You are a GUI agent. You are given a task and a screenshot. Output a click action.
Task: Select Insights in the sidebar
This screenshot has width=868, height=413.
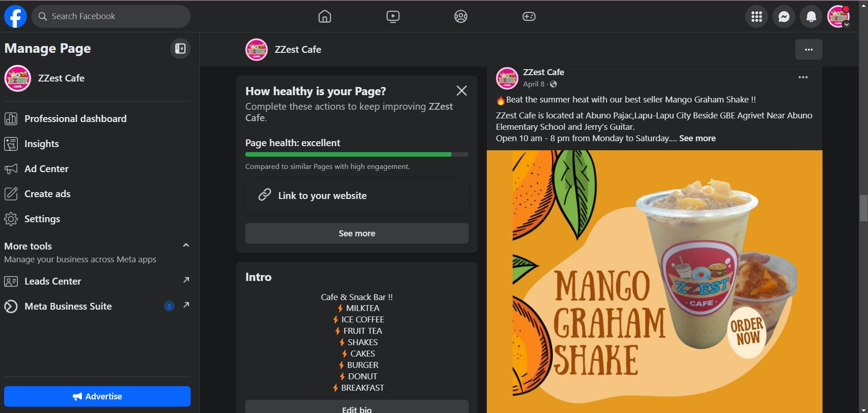click(x=41, y=144)
